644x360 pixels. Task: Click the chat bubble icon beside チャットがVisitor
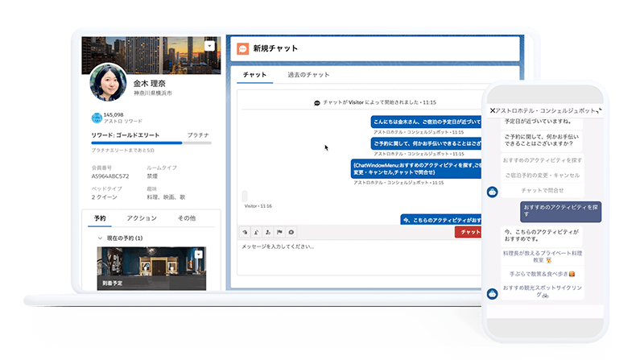(x=317, y=103)
